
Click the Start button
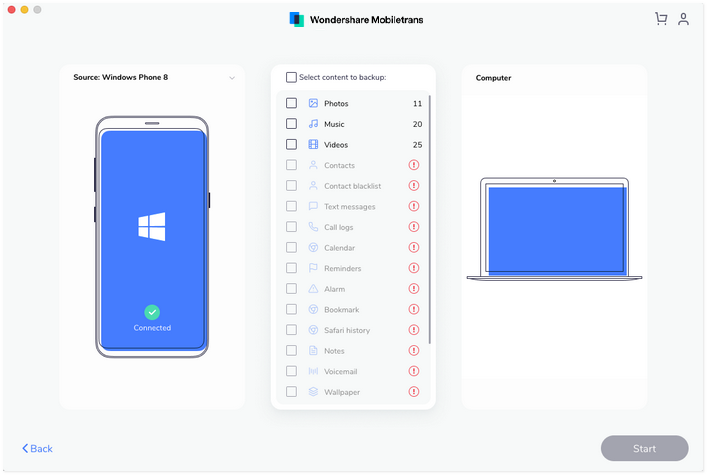click(x=644, y=448)
